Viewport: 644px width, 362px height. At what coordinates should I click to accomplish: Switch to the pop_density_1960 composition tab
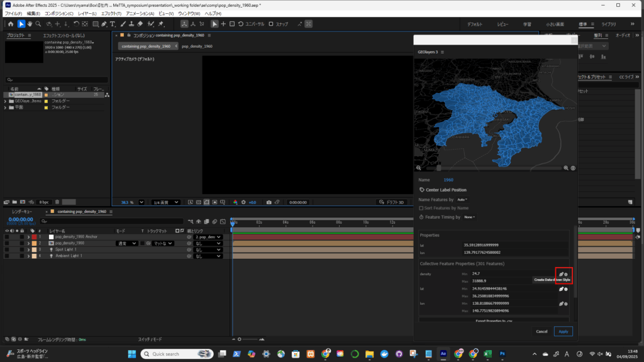[197, 47]
